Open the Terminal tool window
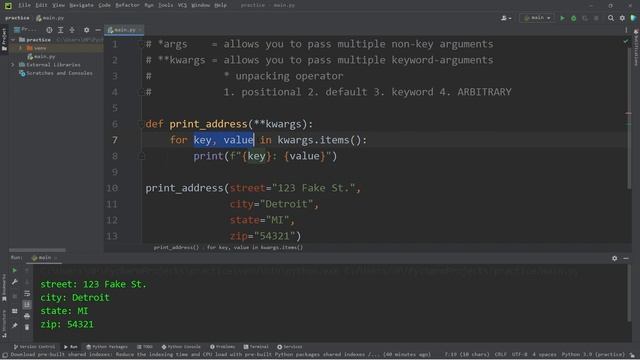This screenshot has width=640, height=360. click(256, 347)
